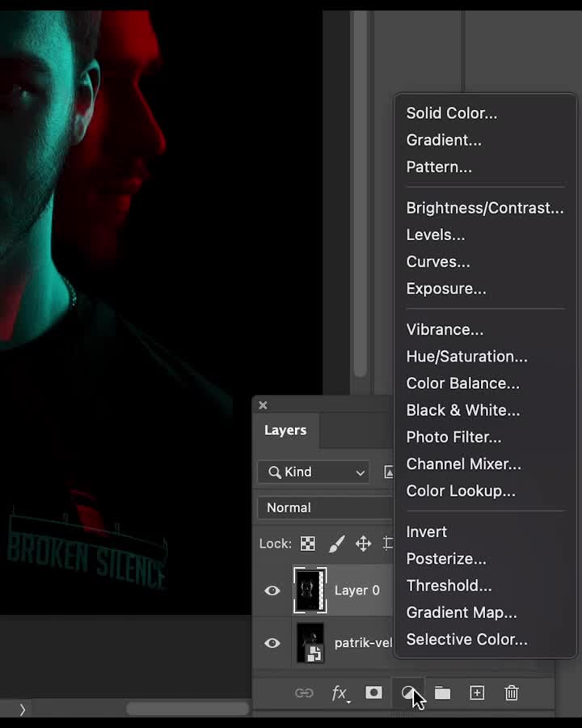Click the lock position move icon

pyautogui.click(x=364, y=544)
